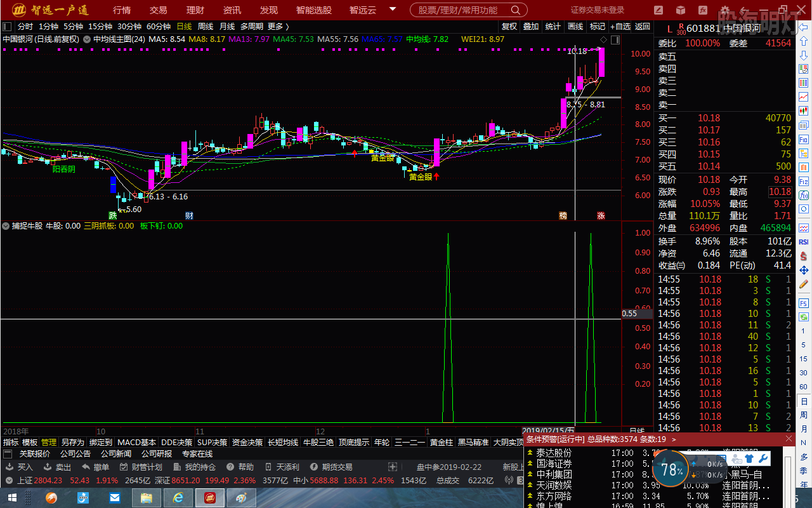The height and width of the screenshot is (508, 812).
Task: Click the green refresh sidebar icon
Action: tap(804, 317)
